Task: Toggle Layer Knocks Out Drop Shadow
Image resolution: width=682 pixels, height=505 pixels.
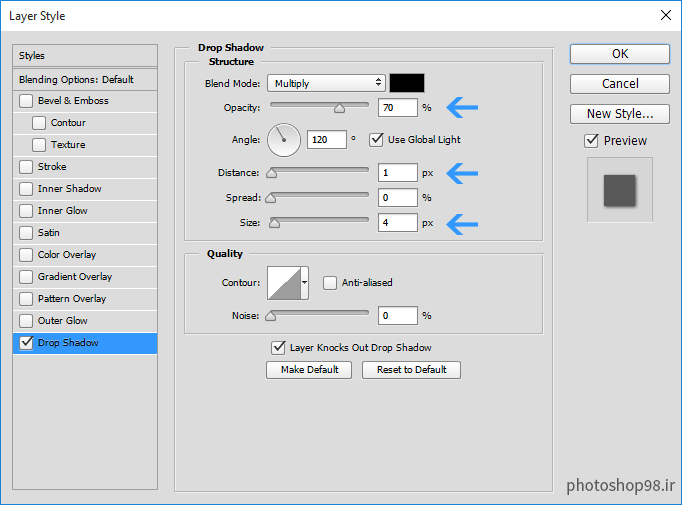Action: (278, 348)
